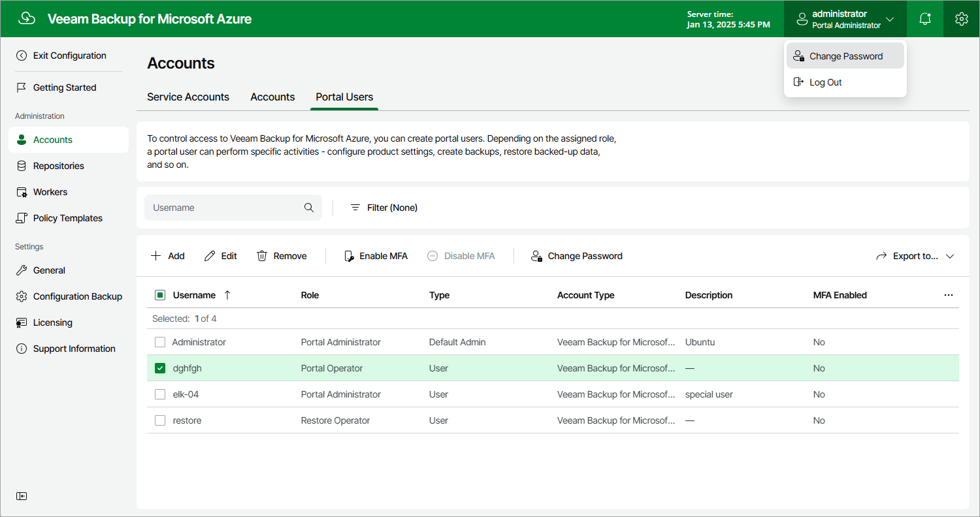This screenshot has width=980, height=517.
Task: Open Accounts in the sidebar
Action: [x=69, y=140]
